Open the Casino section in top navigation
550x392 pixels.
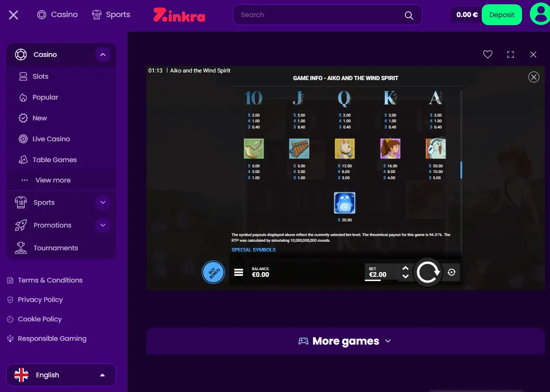[x=57, y=15]
